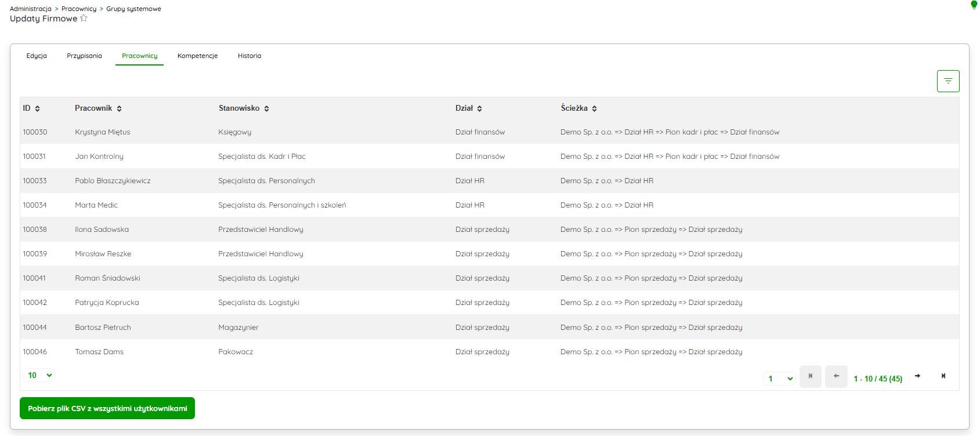Click the green status indicator icon

click(974, 5)
